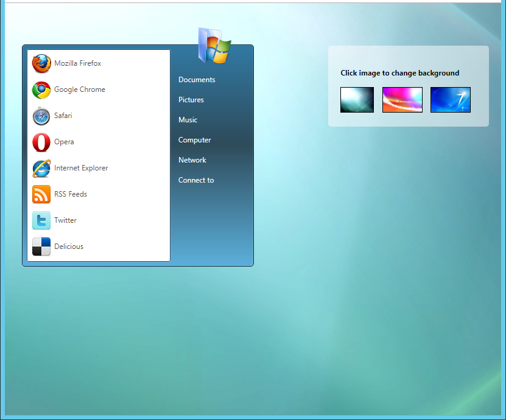This screenshot has height=420, width=506.
Task: Open Pictures in the right column
Action: click(x=191, y=100)
